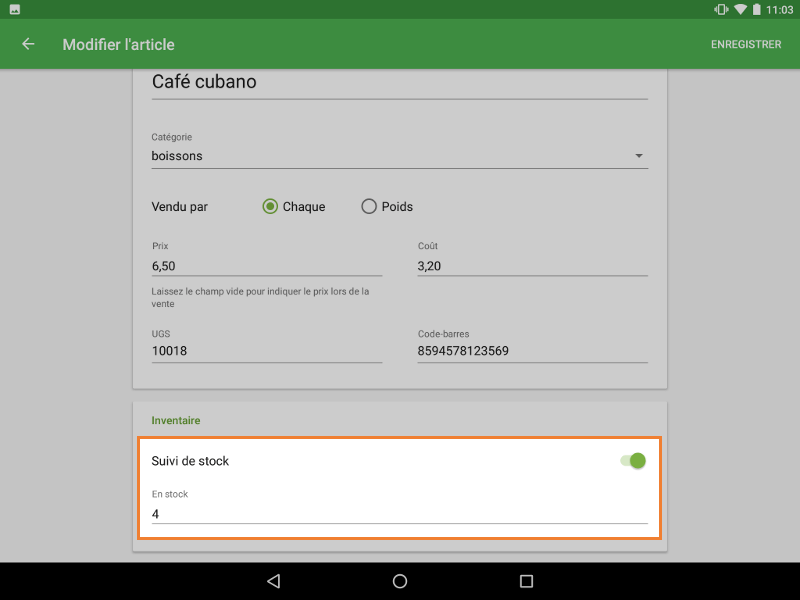Tap the Wi-Fi icon in the status bar
This screenshot has width=800, height=600.
pos(740,10)
